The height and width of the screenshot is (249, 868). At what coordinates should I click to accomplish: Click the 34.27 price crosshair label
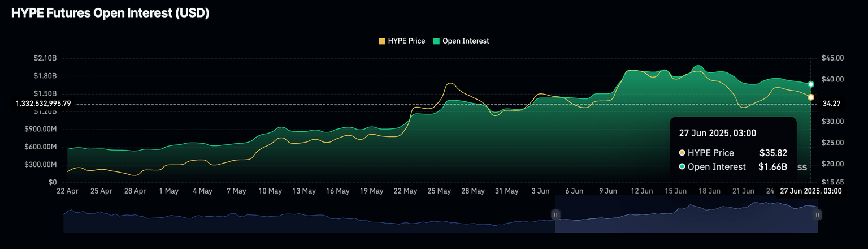832,104
